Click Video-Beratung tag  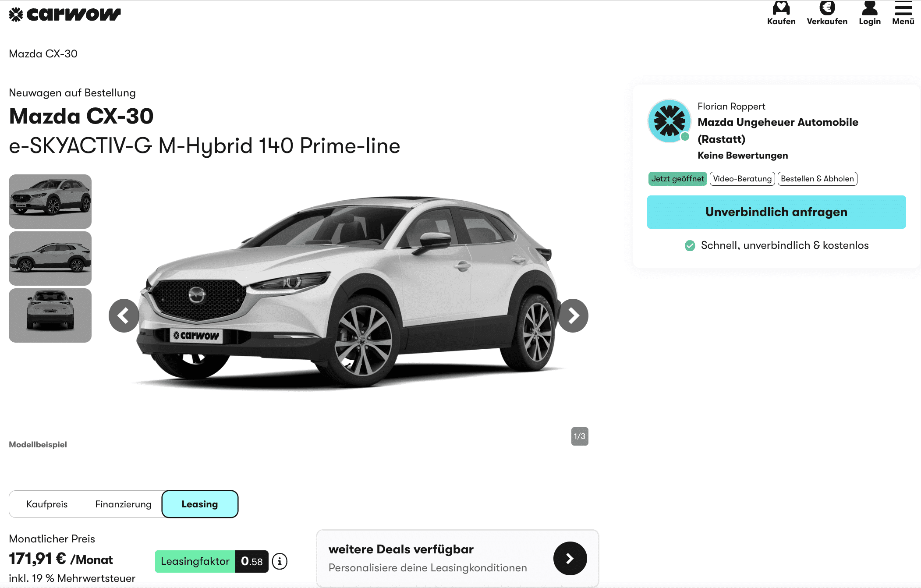pos(742,179)
